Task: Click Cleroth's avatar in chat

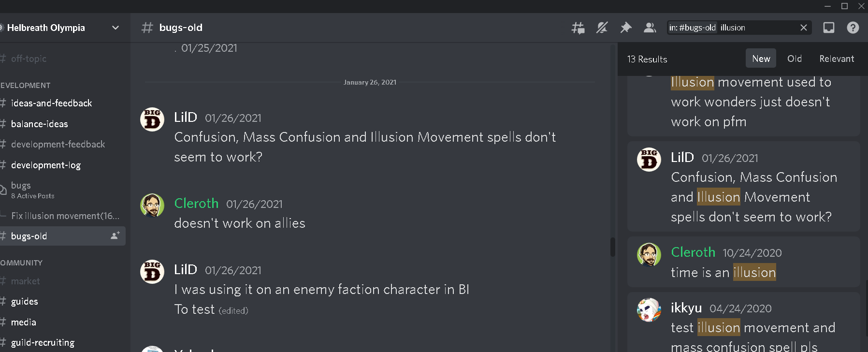Action: (x=152, y=205)
